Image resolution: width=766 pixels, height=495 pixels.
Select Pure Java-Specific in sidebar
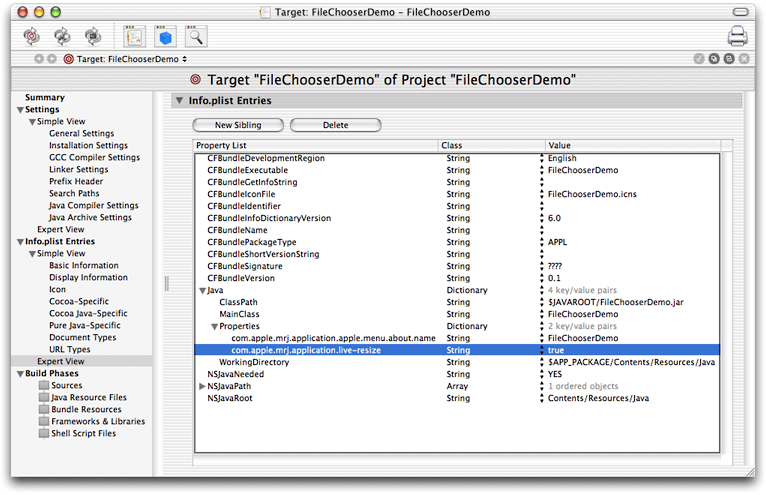click(85, 325)
